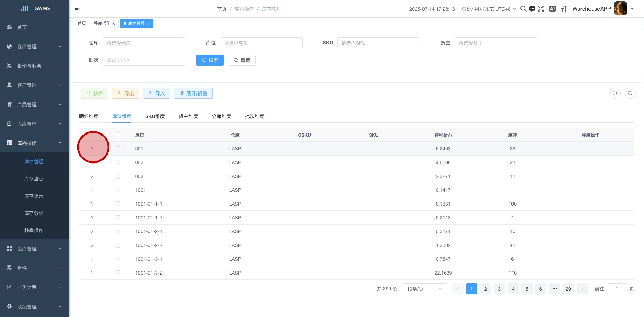Image resolution: width=644 pixels, height=317 pixels.
Task: Click the blue 搜索 button
Action: tap(210, 60)
